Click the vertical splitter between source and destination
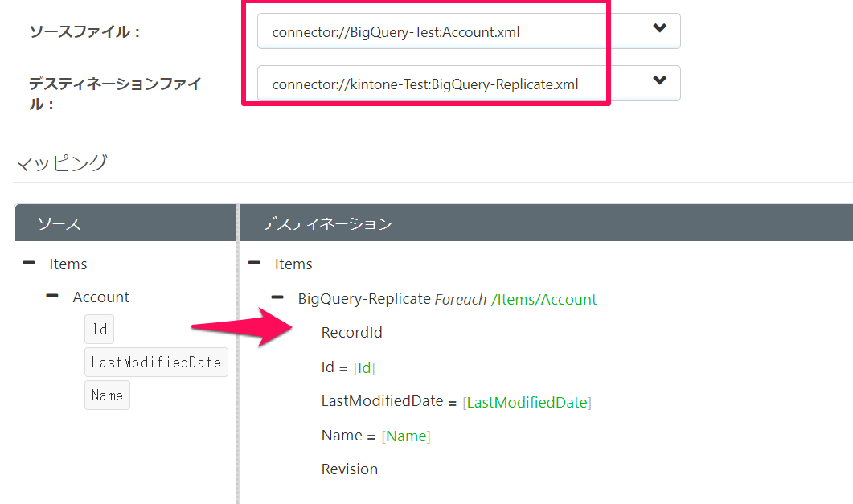 (x=238, y=354)
